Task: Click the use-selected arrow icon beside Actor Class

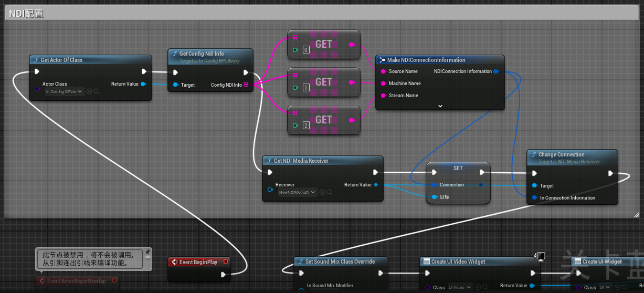Action: pos(89,91)
